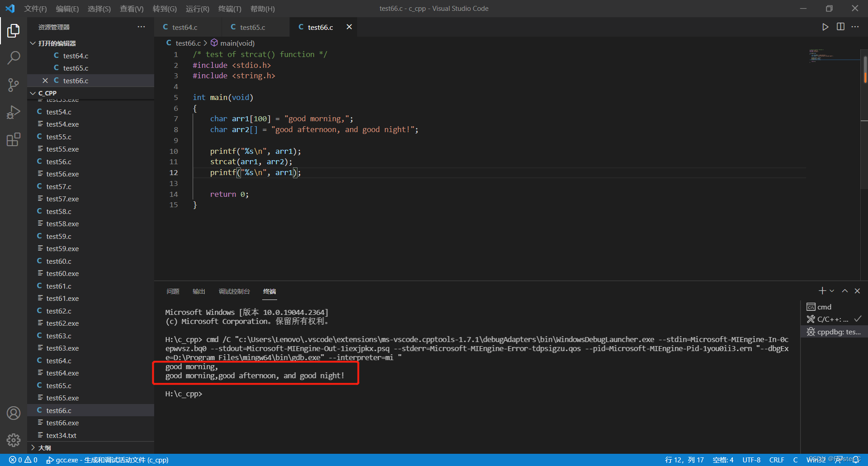Select test65.c in open editors list
This screenshot has height=466, width=868.
pyautogui.click(x=90, y=68)
